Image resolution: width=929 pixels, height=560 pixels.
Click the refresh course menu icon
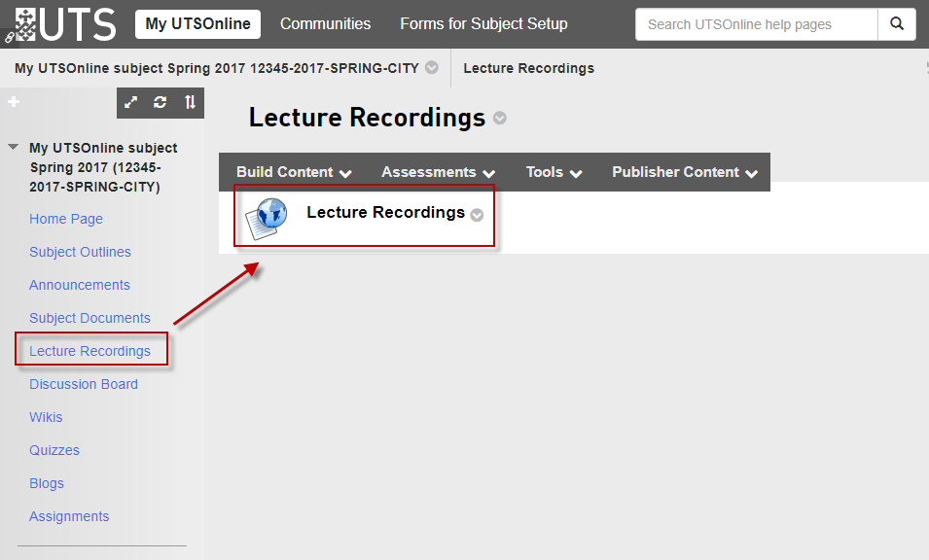[x=160, y=102]
